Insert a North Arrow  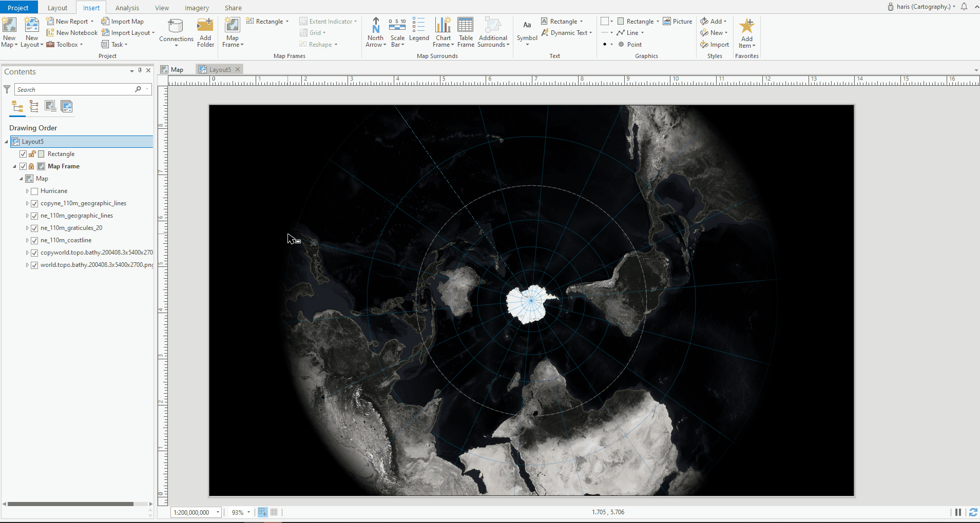(376, 32)
